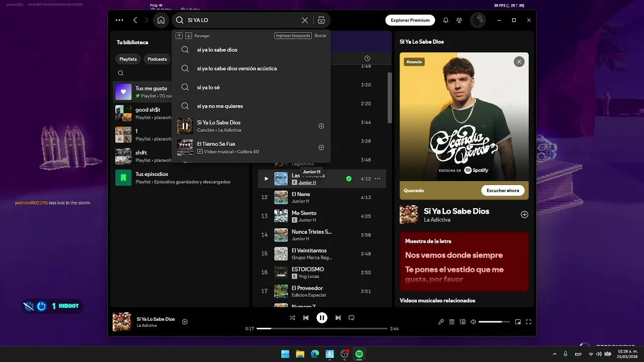The height and width of the screenshot is (362, 644).
Task: Open connect to a device
Action: click(463, 322)
